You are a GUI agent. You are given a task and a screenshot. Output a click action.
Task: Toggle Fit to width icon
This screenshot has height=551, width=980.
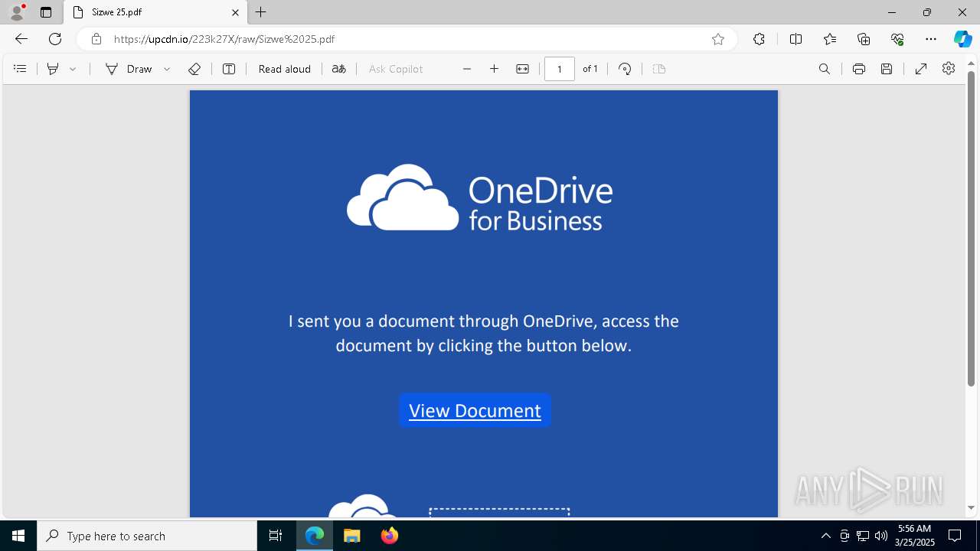point(522,69)
